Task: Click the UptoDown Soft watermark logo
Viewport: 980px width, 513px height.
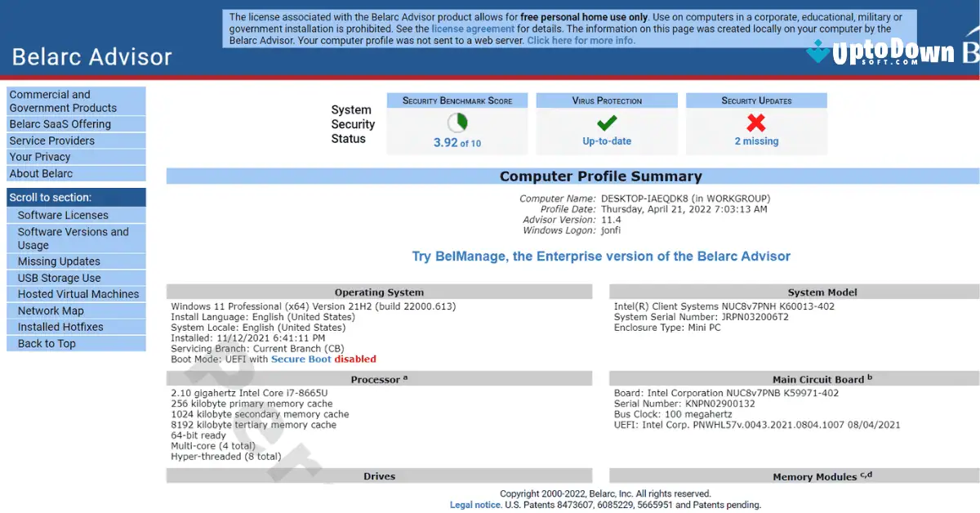Action: 886,53
